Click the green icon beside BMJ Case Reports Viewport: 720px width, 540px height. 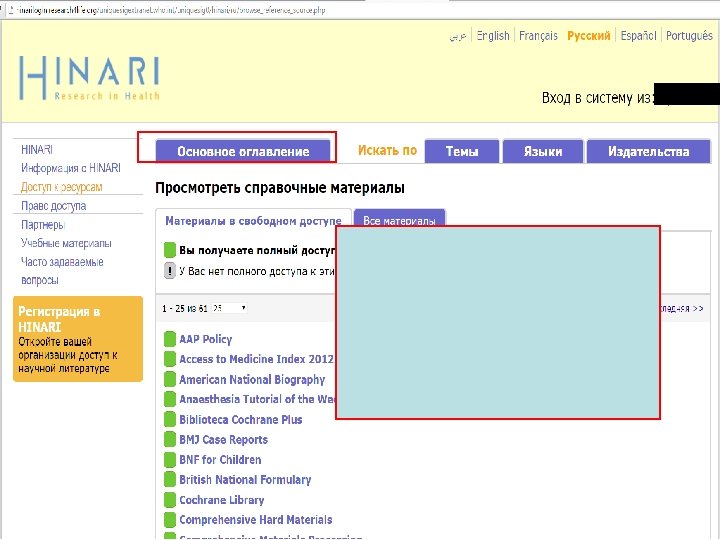tap(170, 439)
